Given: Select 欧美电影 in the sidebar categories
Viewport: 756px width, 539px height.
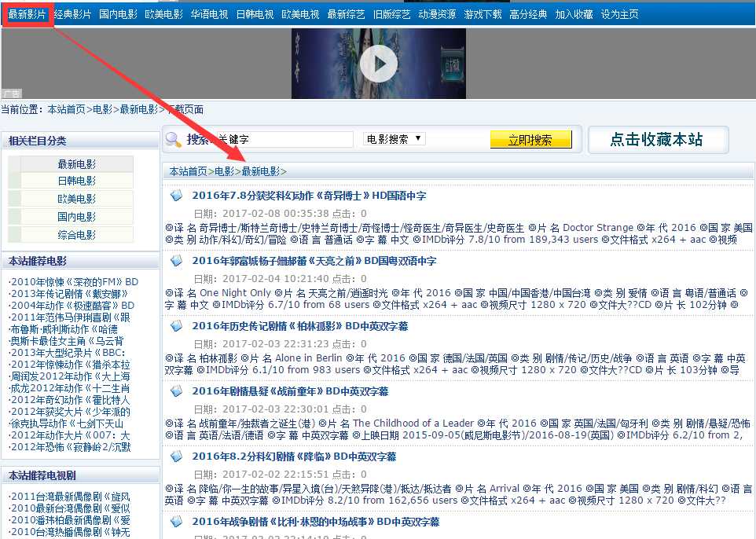Looking at the screenshot, I should (x=77, y=199).
